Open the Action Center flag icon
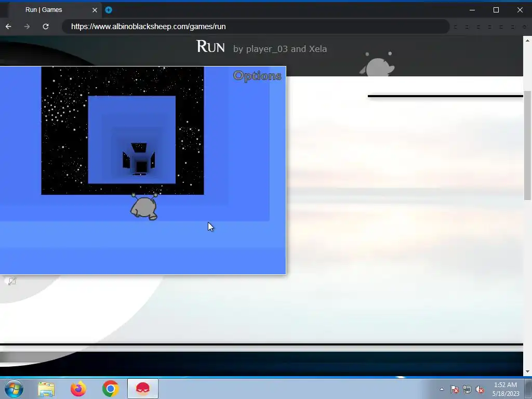The width and height of the screenshot is (532, 399). coord(455,390)
